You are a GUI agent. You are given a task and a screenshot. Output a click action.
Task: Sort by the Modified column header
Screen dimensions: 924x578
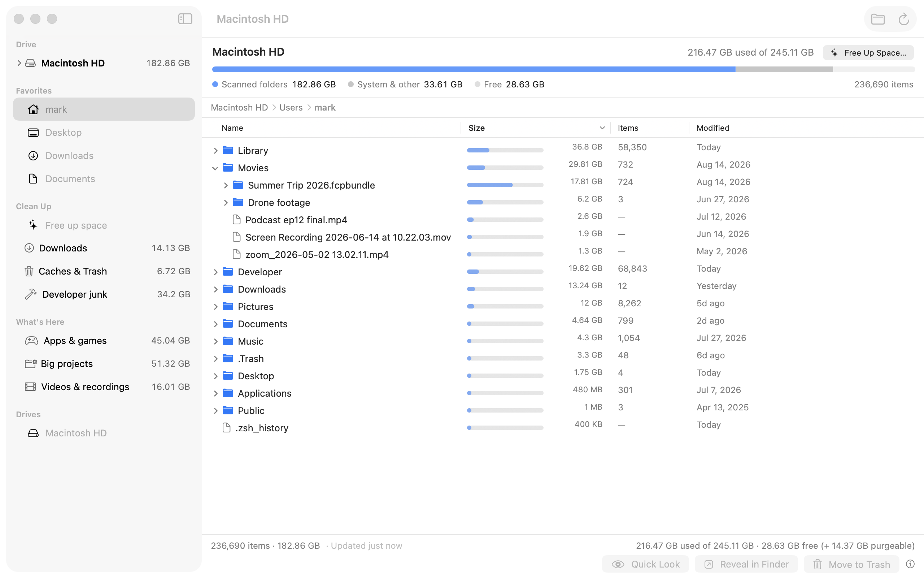713,128
